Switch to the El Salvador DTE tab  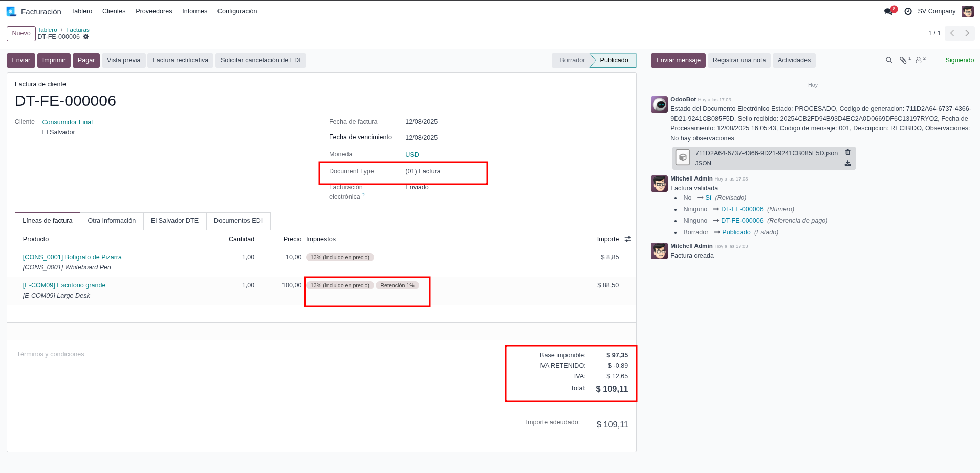pyautogui.click(x=175, y=221)
